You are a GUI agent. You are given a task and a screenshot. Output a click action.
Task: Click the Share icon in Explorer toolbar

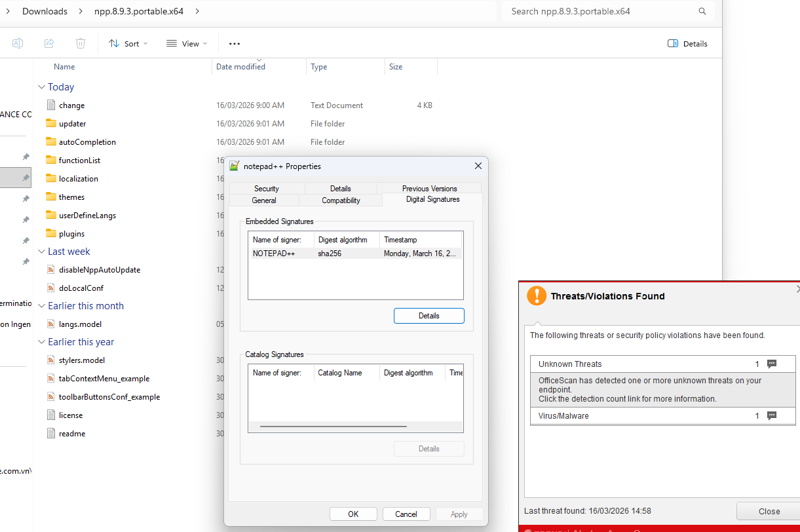[x=49, y=43]
